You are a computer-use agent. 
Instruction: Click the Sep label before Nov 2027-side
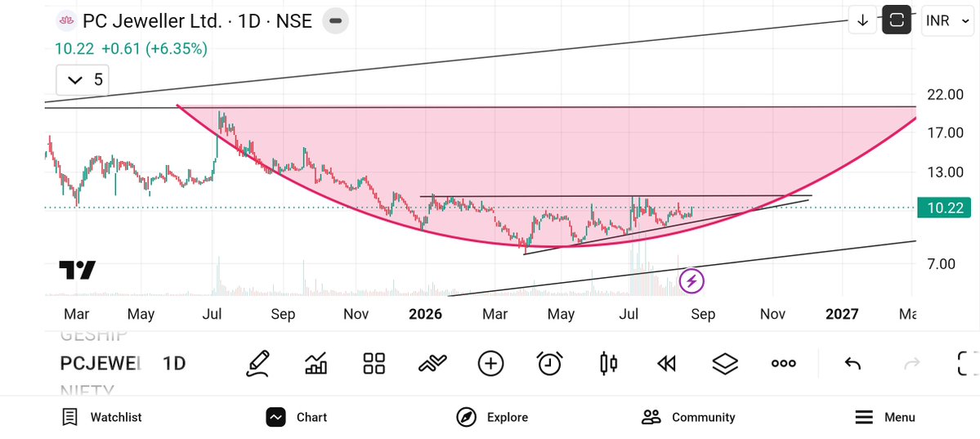tap(703, 314)
